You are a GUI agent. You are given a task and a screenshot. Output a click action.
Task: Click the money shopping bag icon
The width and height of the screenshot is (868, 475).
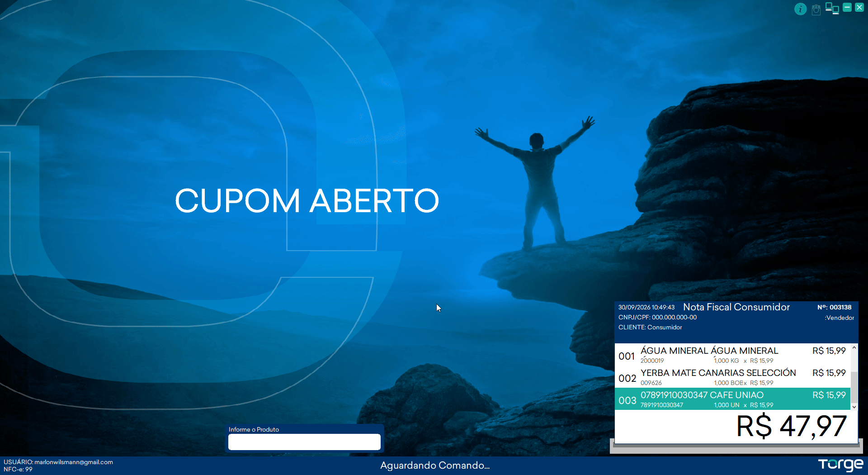pyautogui.click(x=816, y=9)
